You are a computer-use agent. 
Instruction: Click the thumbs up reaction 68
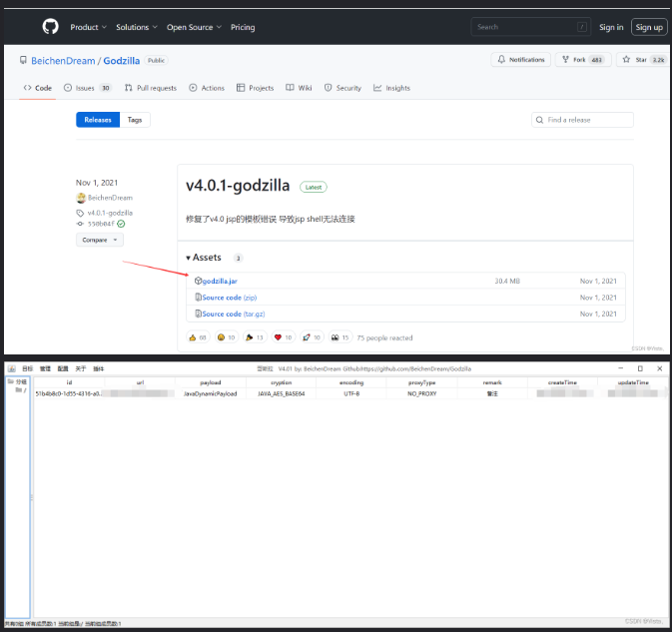(198, 337)
